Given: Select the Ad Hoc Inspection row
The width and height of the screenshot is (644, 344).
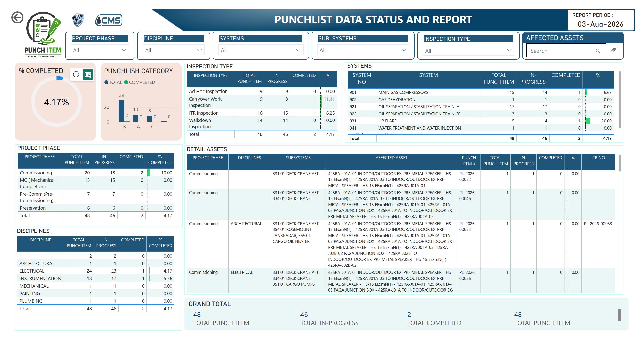Looking at the screenshot, I should pyautogui.click(x=262, y=91).
